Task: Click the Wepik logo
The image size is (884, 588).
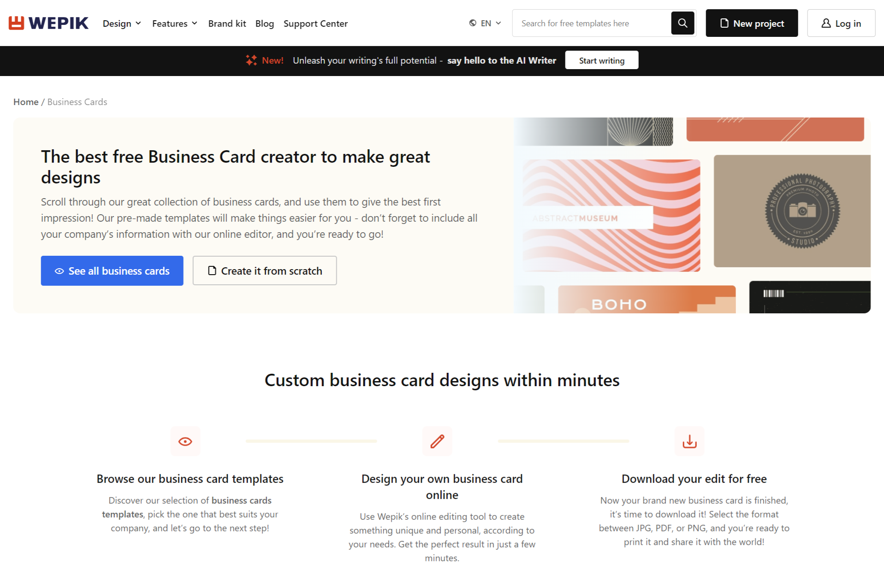Action: point(48,23)
